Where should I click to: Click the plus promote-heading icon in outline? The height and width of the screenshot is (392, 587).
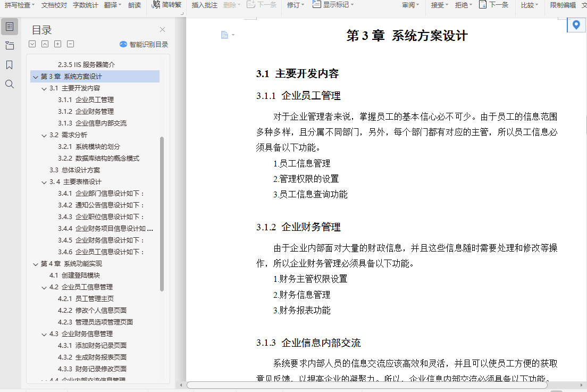click(x=57, y=44)
